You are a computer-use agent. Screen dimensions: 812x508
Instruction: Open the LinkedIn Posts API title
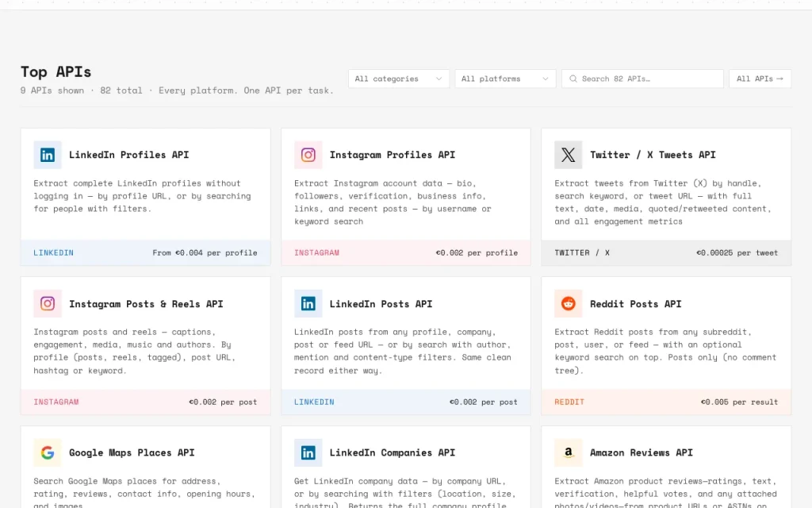click(381, 304)
